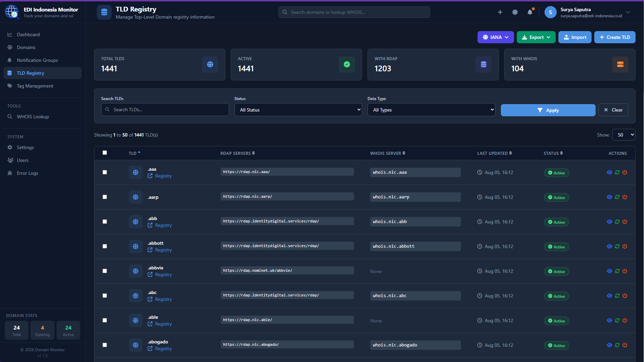
Task: Click the With WHOIS server icon
Action: pyautogui.click(x=620, y=64)
